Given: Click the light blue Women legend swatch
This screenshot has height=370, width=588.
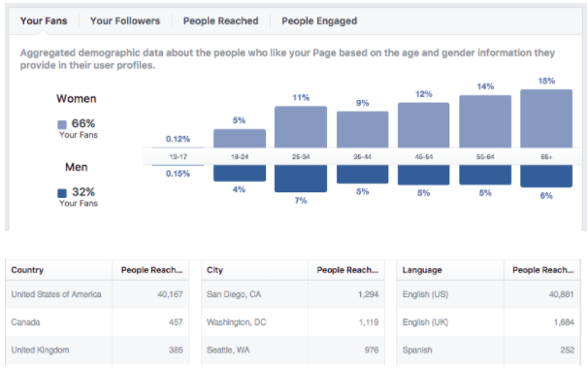Looking at the screenshot, I should 62,124.
